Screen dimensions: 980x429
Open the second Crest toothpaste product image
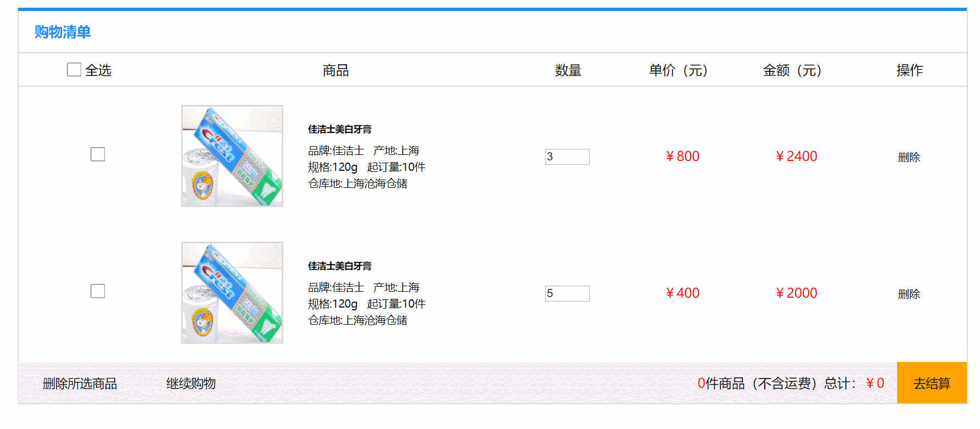click(x=232, y=293)
